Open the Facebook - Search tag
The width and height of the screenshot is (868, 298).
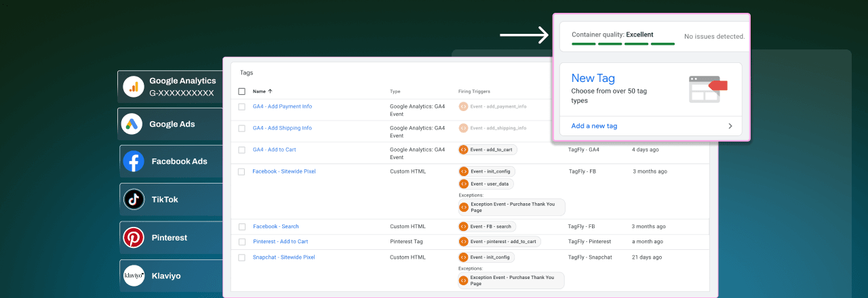pyautogui.click(x=276, y=226)
